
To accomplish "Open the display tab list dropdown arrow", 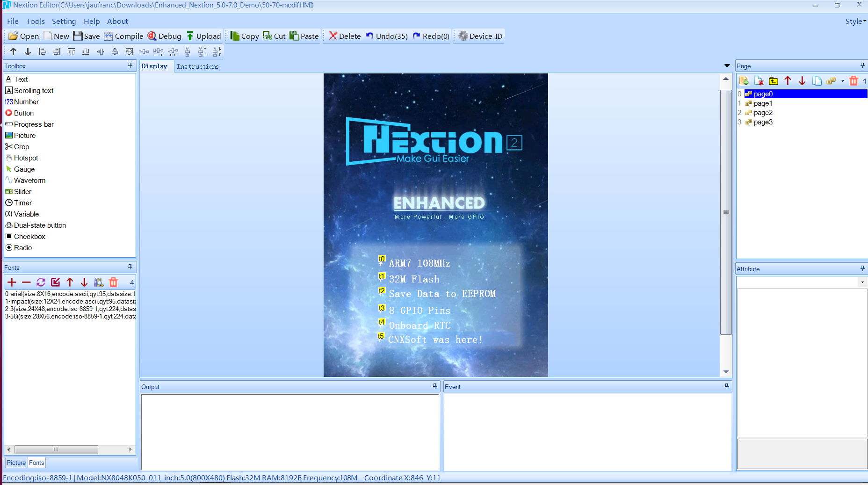I will pos(727,66).
